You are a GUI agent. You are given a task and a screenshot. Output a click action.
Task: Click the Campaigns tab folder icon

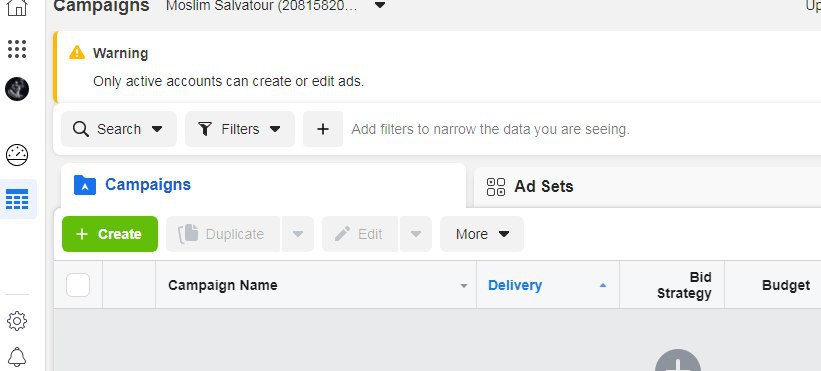pyautogui.click(x=85, y=185)
